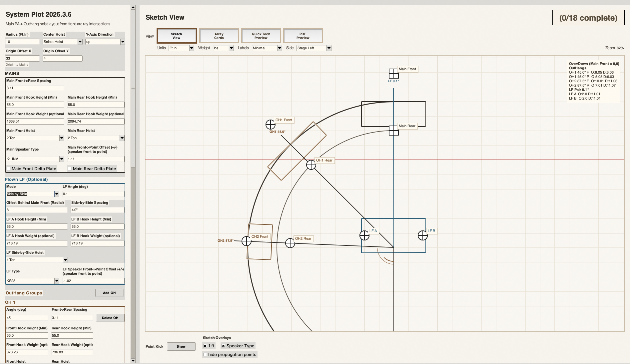Open the Y-Axis Direction dropdown

[x=105, y=42]
